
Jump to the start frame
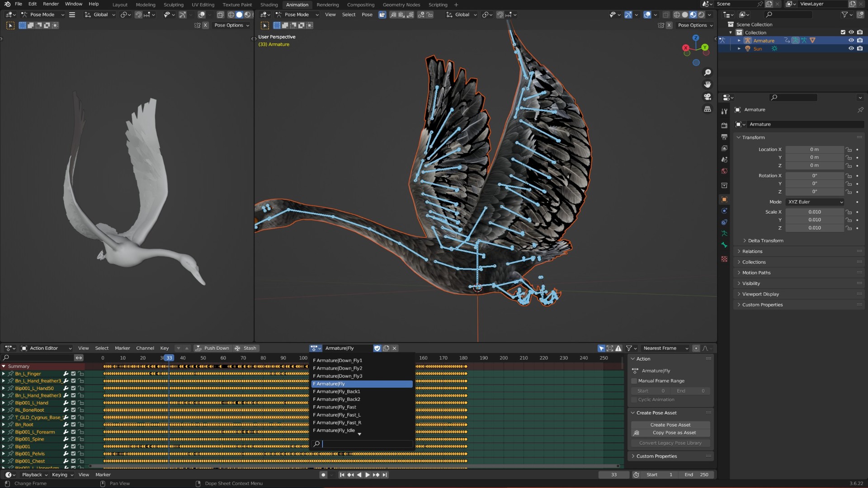342,475
